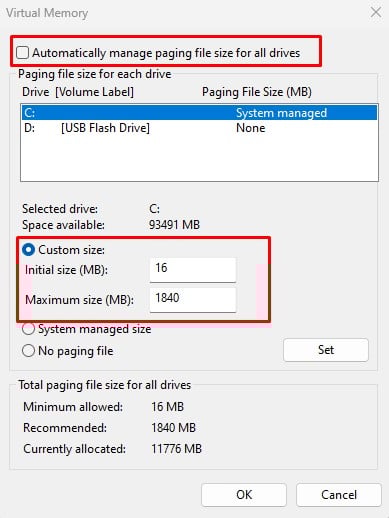Select the System managed size option

28,329
